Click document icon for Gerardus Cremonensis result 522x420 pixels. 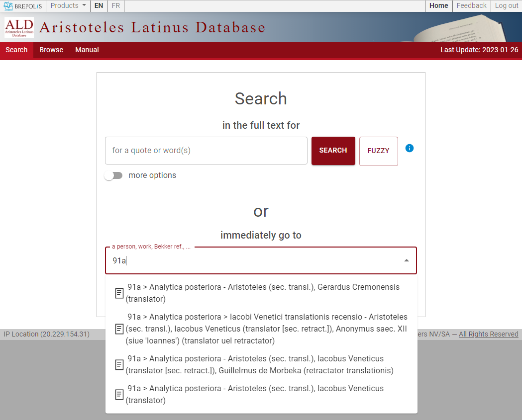119,293
